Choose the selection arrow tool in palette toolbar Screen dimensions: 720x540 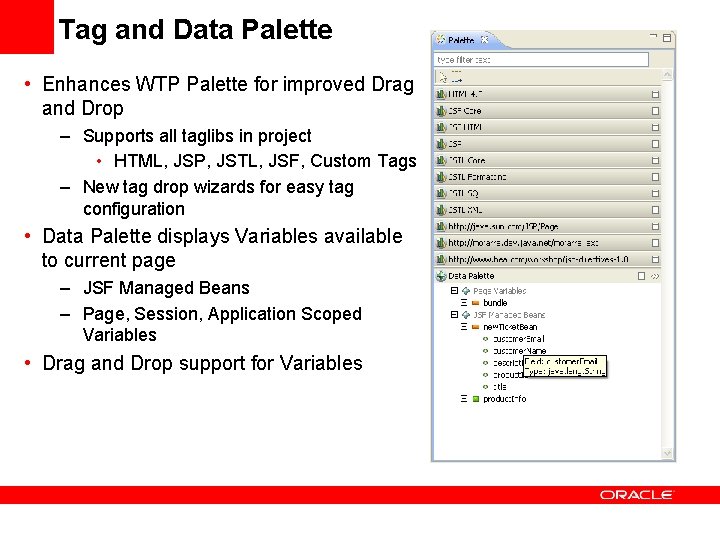click(x=442, y=77)
